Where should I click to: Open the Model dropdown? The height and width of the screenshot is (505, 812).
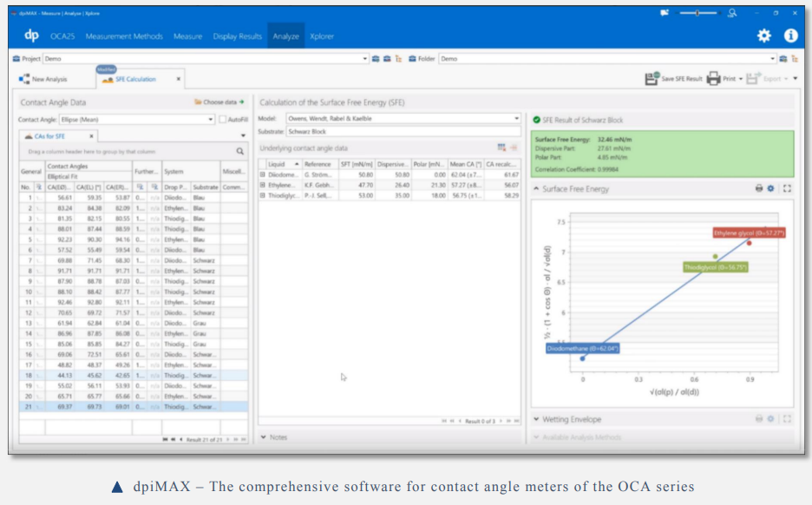pos(516,118)
